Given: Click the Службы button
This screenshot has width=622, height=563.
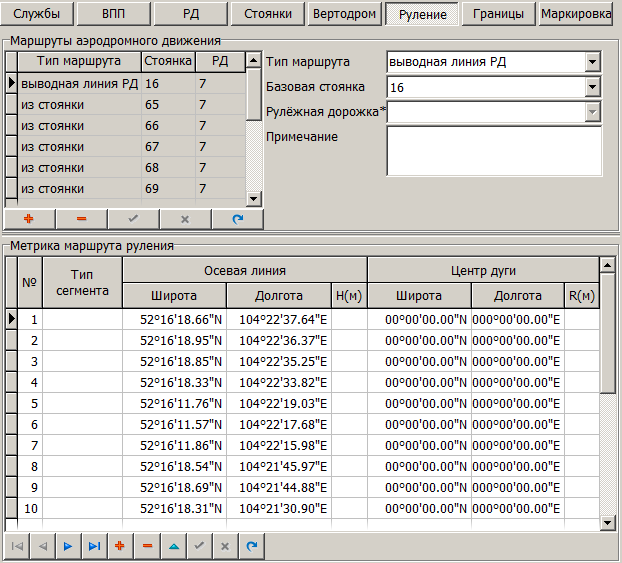Looking at the screenshot, I should click(36, 15).
